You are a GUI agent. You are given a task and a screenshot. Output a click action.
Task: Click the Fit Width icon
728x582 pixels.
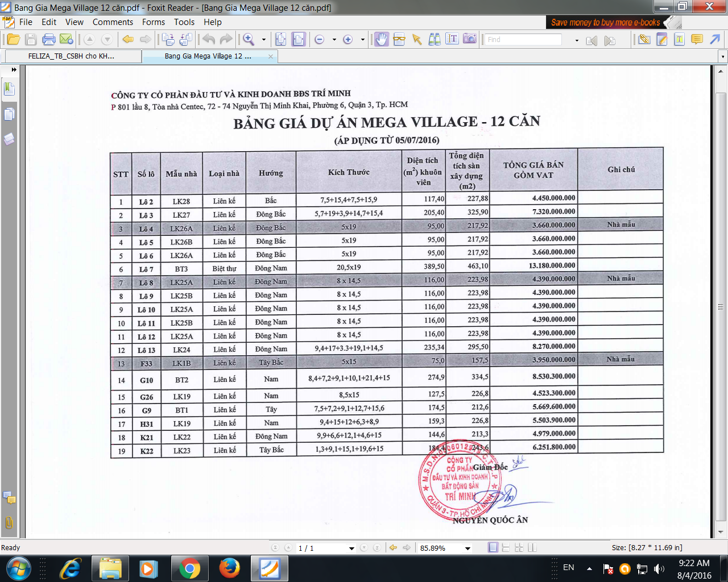(x=299, y=39)
